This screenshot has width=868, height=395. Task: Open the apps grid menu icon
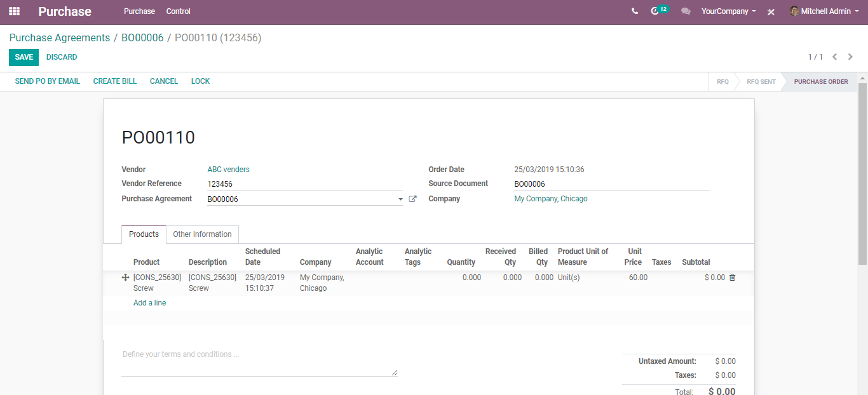click(14, 11)
